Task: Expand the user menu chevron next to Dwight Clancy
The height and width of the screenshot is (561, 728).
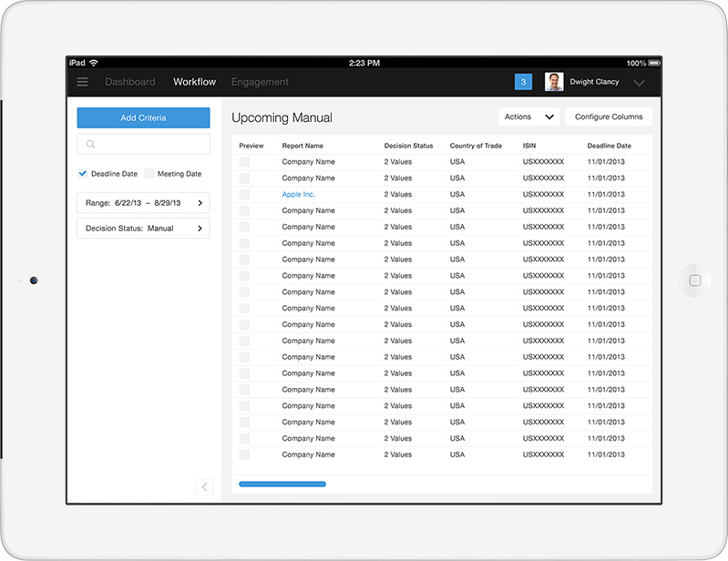Action: pyautogui.click(x=640, y=83)
